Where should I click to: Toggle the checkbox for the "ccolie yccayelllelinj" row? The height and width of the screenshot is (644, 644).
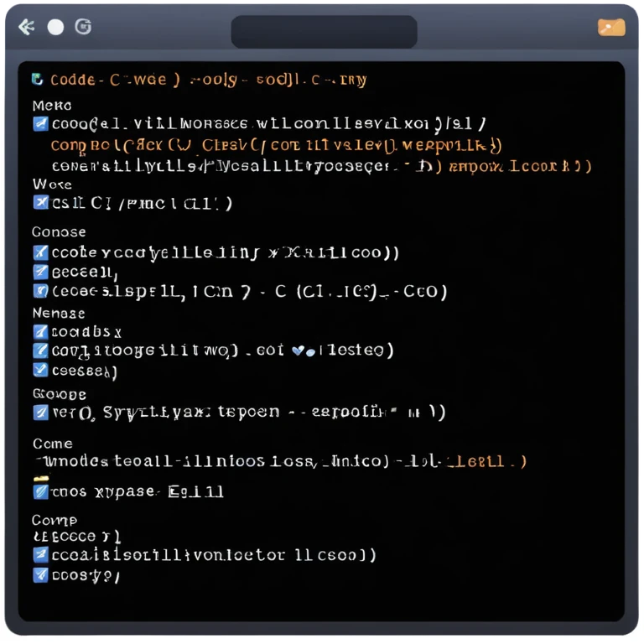coord(40,252)
